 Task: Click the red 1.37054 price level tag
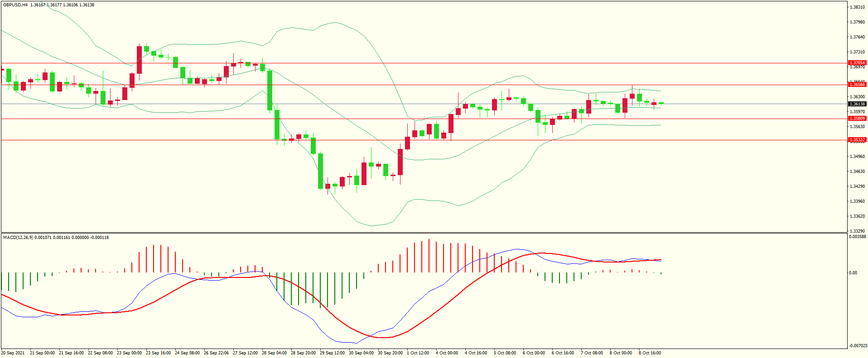pos(857,63)
